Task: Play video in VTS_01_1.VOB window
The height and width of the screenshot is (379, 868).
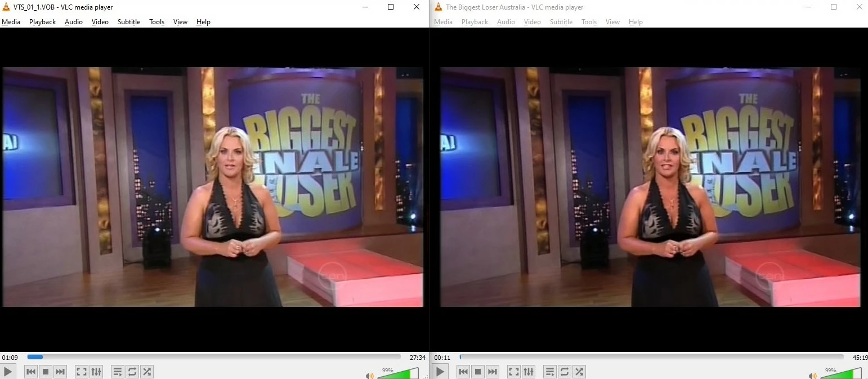Action: (x=8, y=372)
